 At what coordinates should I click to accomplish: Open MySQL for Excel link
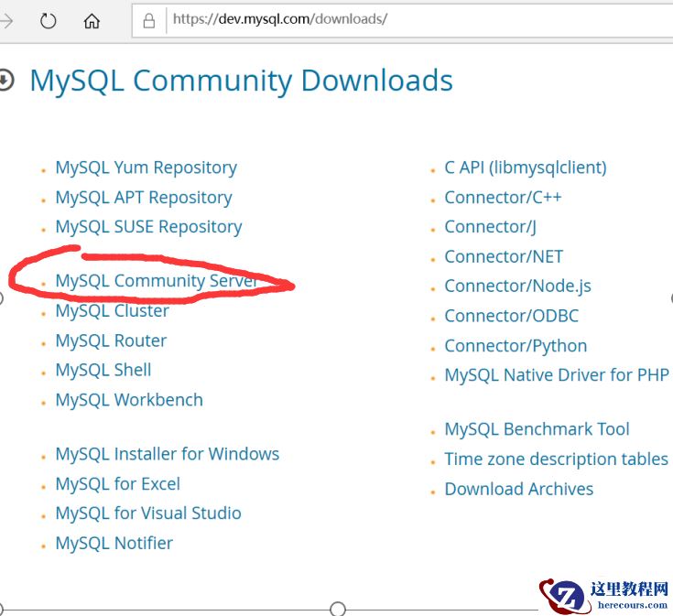pyautogui.click(x=117, y=484)
